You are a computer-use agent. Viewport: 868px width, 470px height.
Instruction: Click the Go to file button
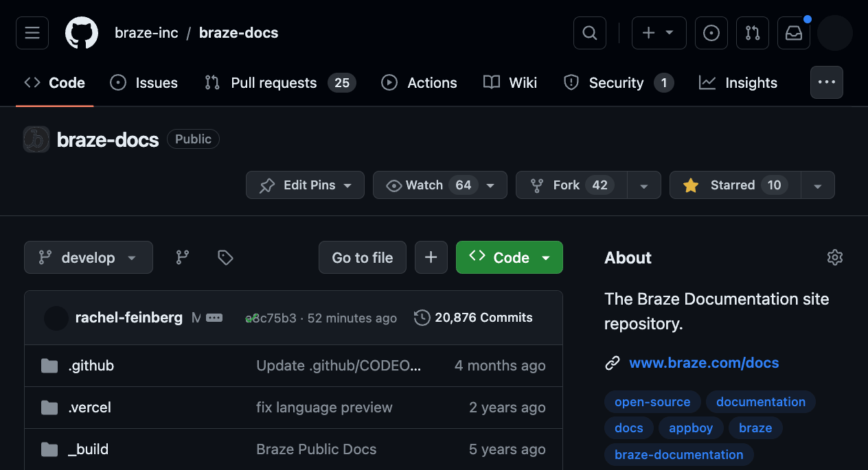coord(363,257)
